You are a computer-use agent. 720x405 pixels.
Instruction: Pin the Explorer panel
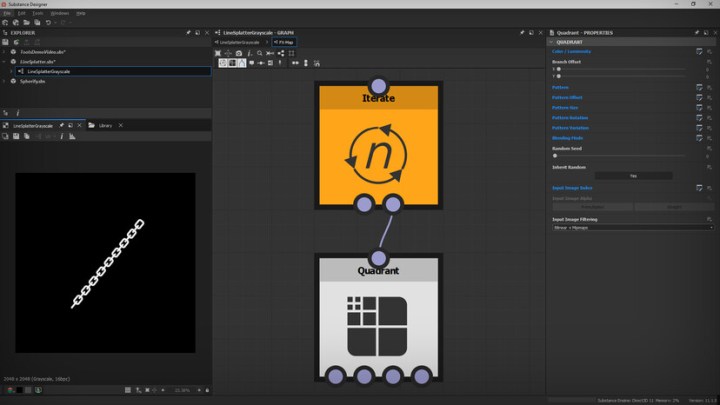click(190, 32)
